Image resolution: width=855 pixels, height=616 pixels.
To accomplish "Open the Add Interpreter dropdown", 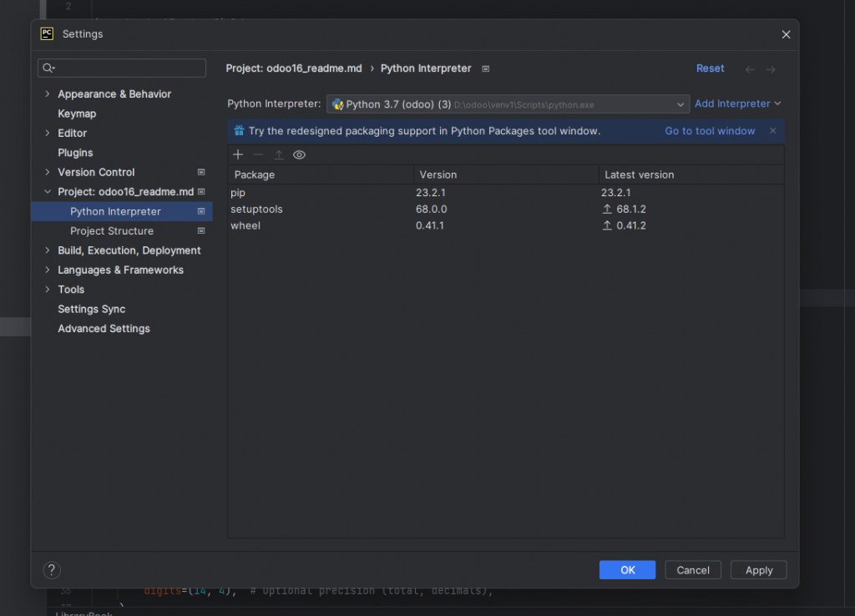I will (x=738, y=104).
